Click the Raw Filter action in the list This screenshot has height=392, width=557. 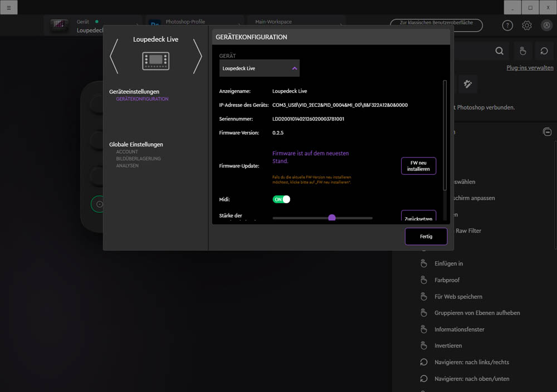(x=468, y=231)
